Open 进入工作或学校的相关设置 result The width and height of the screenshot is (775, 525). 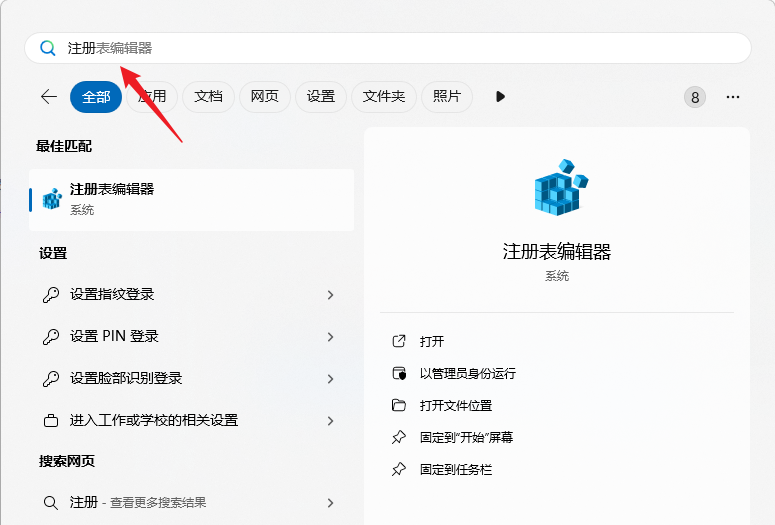[x=191, y=421]
